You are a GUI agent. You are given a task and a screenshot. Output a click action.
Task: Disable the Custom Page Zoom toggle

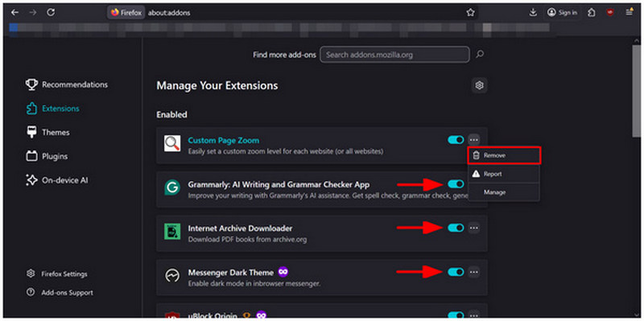coord(456,140)
